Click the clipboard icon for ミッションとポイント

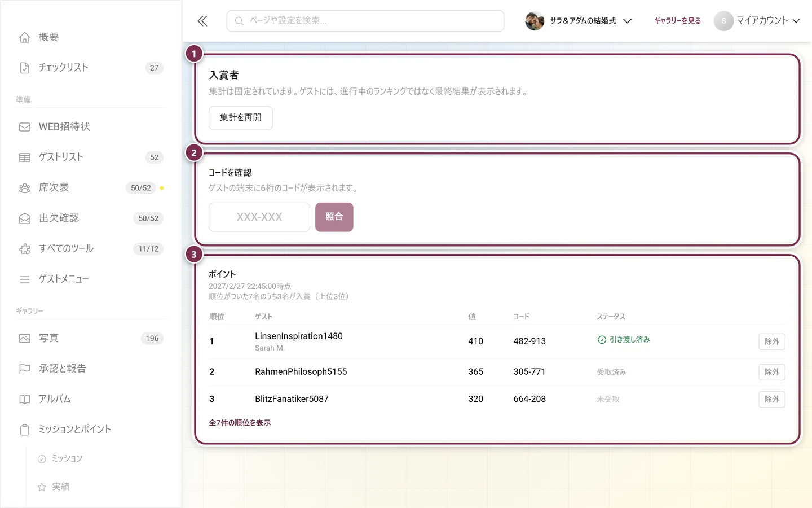(x=25, y=430)
